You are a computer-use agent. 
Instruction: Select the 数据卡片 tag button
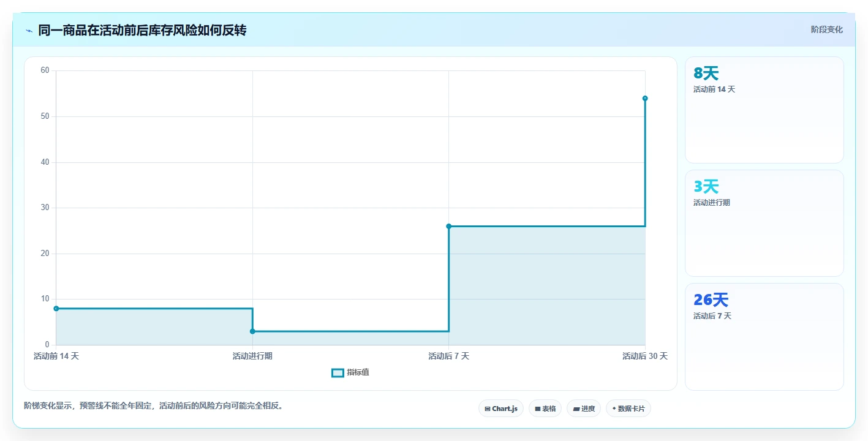[628, 409]
